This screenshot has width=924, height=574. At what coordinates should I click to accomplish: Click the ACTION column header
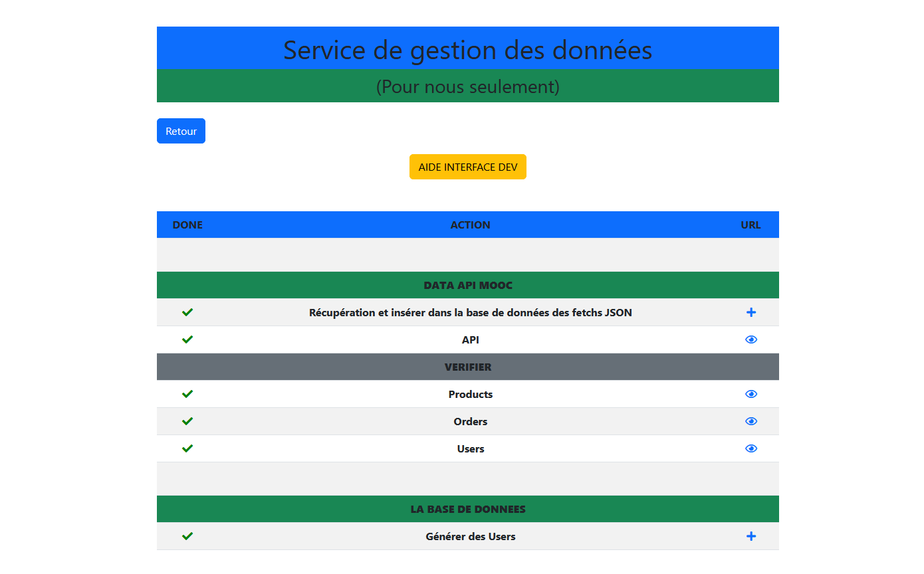pyautogui.click(x=470, y=225)
